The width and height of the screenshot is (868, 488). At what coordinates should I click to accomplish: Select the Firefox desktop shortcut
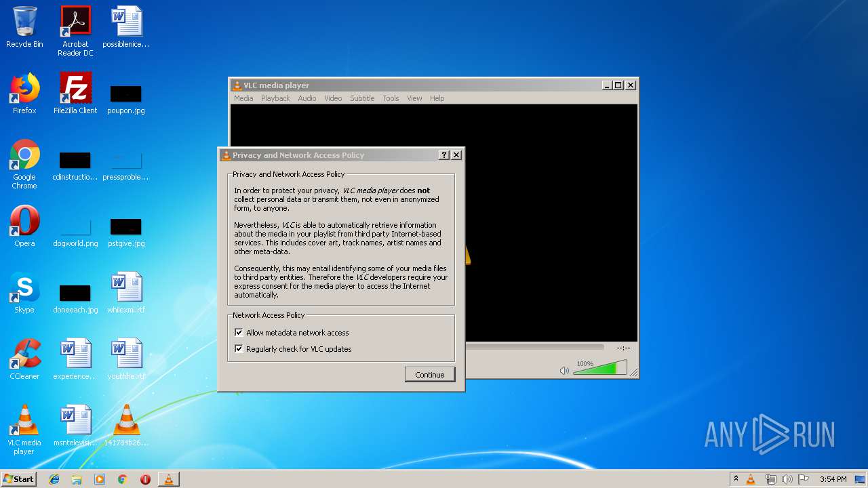[x=24, y=94]
